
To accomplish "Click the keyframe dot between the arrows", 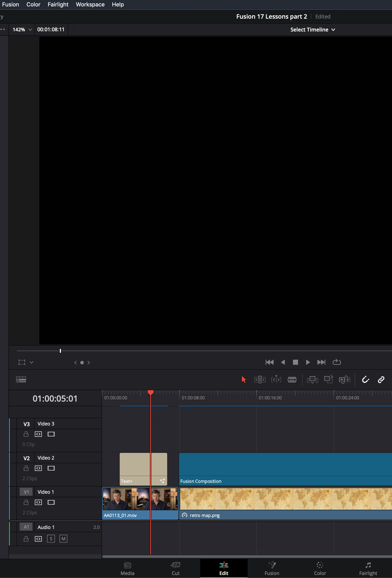I will point(82,363).
